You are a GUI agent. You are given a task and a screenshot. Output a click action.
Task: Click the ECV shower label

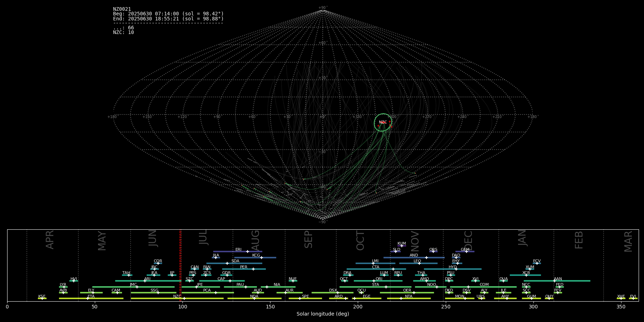[537, 261]
